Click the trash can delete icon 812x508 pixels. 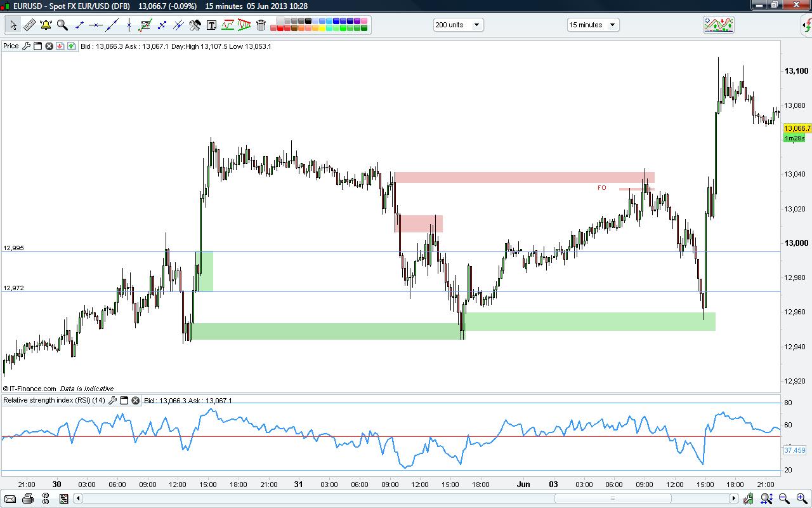point(261,25)
